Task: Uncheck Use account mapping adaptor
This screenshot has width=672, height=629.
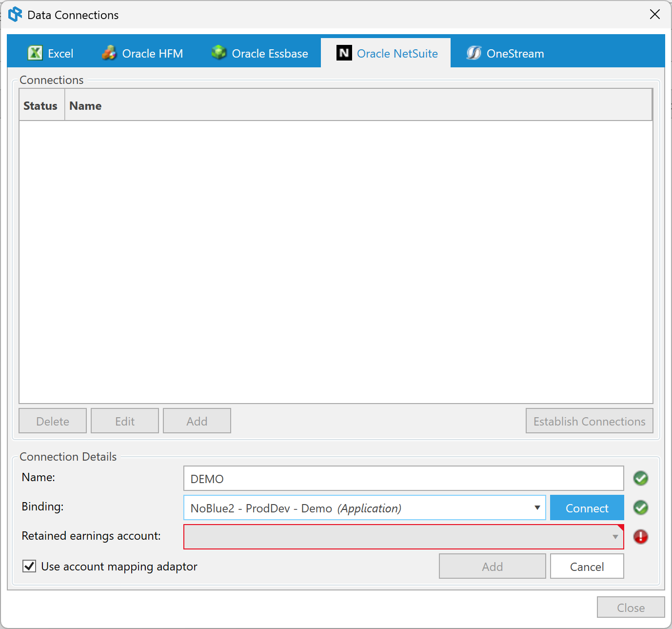Action: (30, 566)
